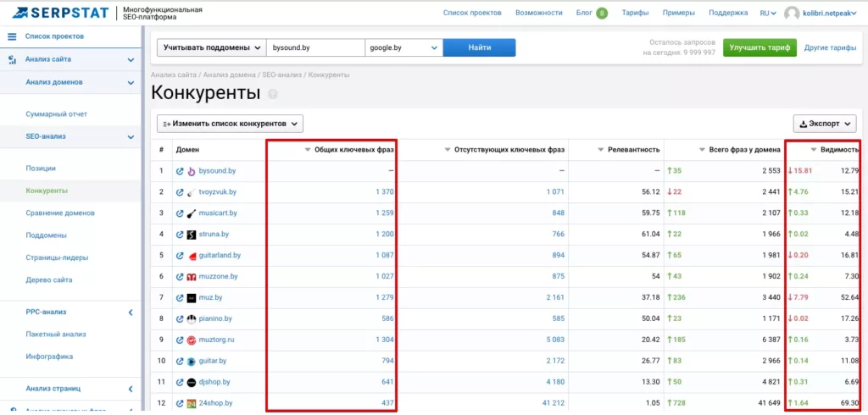
Task: Go to Позиции in the sidebar
Action: point(41,169)
